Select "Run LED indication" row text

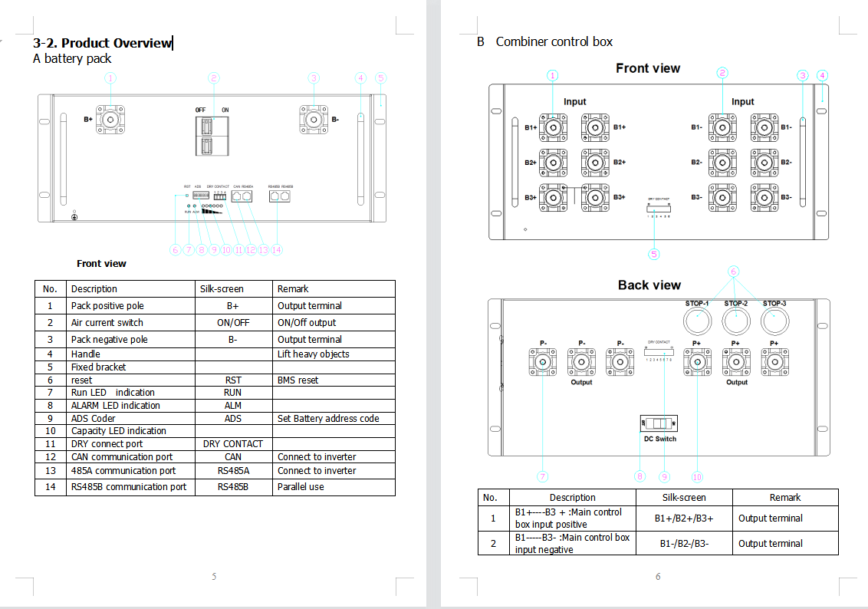click(113, 393)
